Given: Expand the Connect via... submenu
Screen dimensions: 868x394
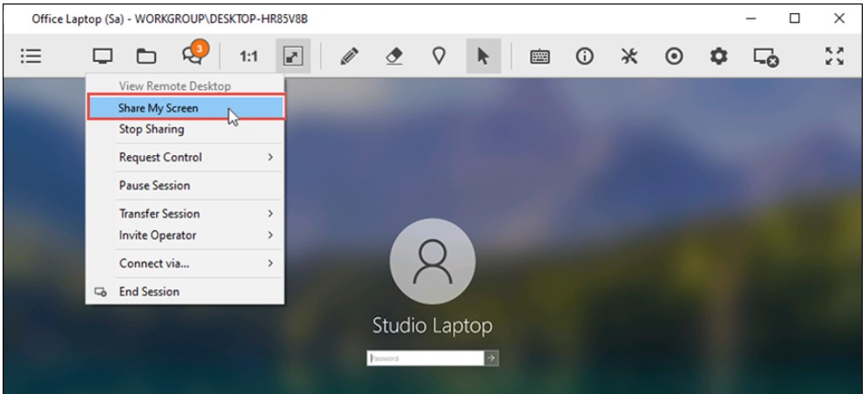Looking at the screenshot, I should (186, 264).
